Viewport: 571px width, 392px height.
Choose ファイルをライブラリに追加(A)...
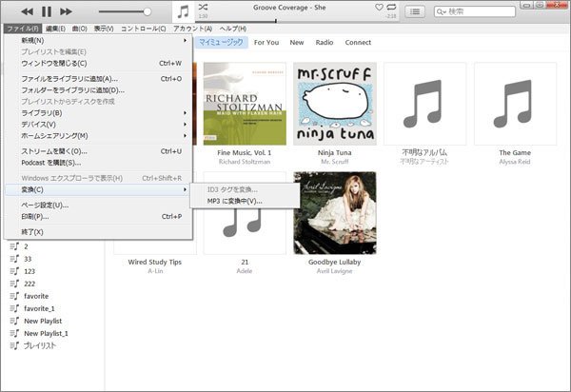98,79
